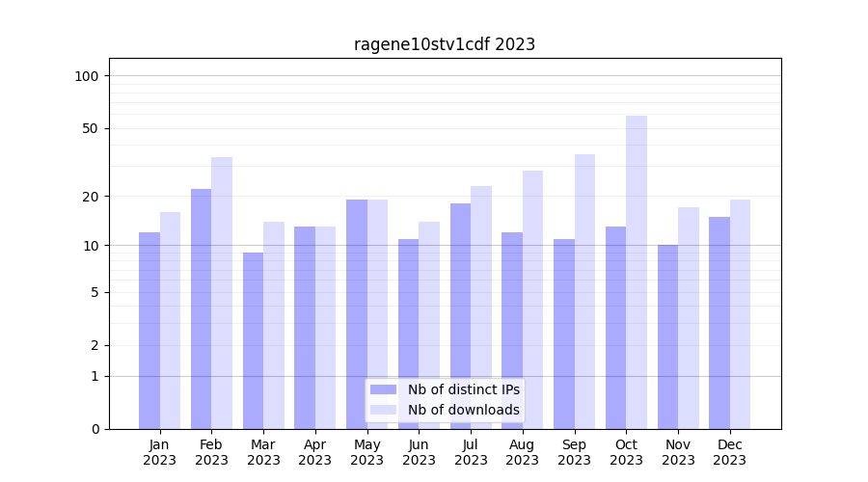Click the tall Oct 2023 downloads bar
868x482 pixels.
point(637,270)
